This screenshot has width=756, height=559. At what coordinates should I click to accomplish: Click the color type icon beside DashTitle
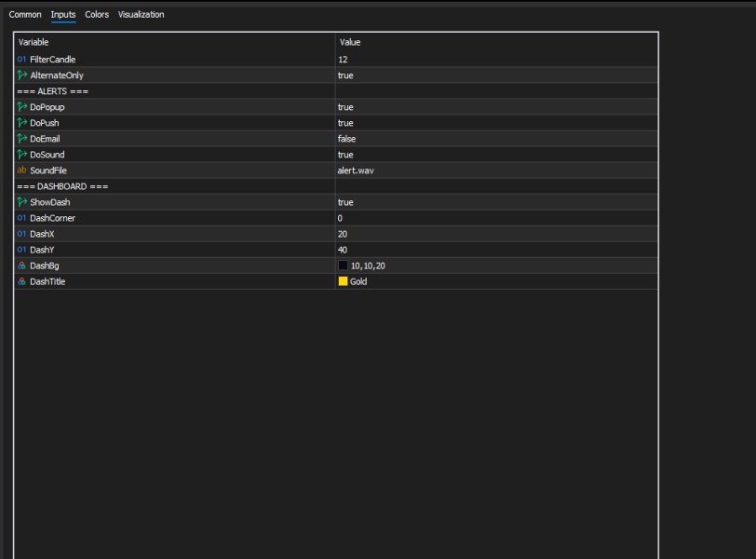pos(20,280)
